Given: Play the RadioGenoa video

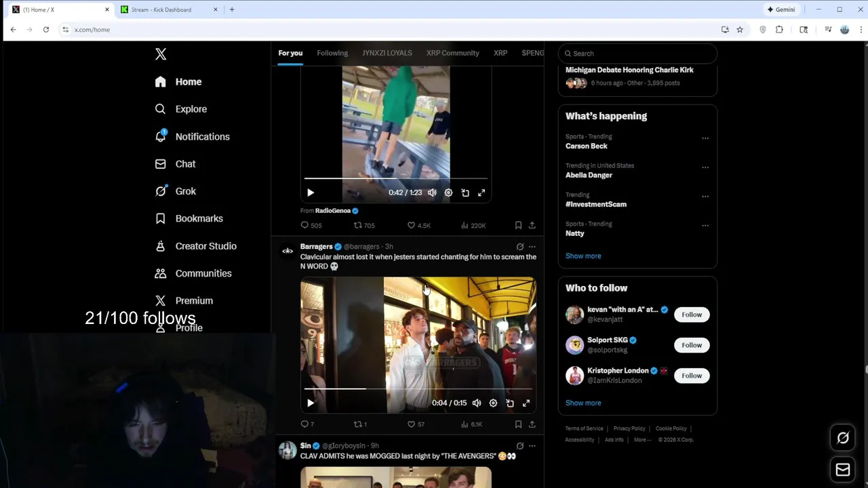Looking at the screenshot, I should (x=311, y=192).
